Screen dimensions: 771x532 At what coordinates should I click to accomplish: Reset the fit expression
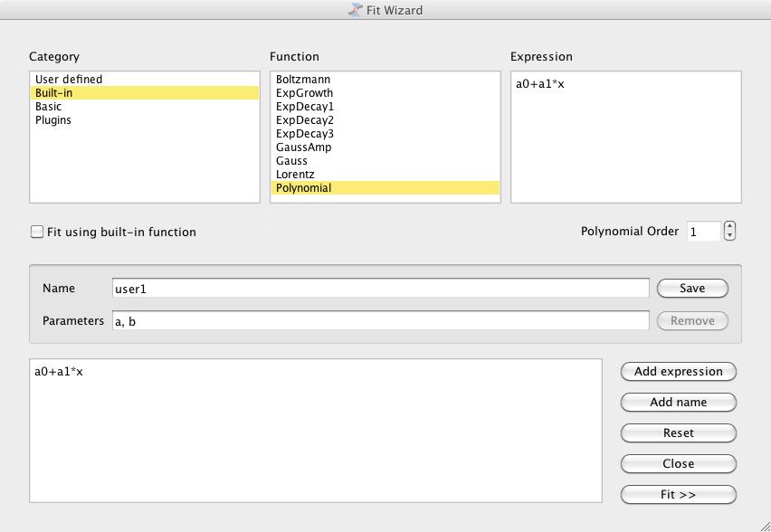click(x=679, y=433)
